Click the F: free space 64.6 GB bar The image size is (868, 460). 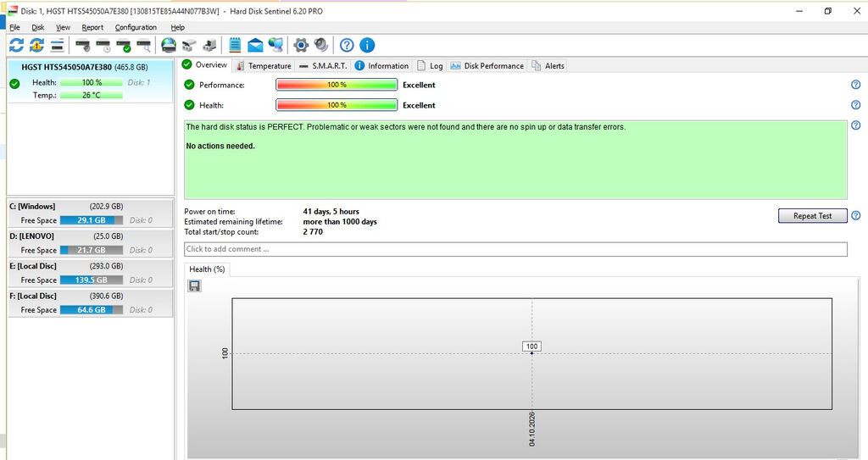tap(92, 310)
